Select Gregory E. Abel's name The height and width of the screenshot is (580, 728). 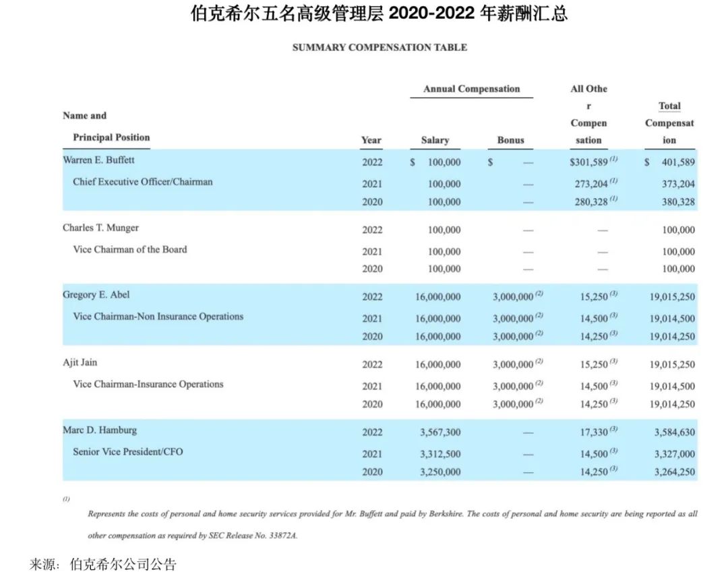click(98, 294)
